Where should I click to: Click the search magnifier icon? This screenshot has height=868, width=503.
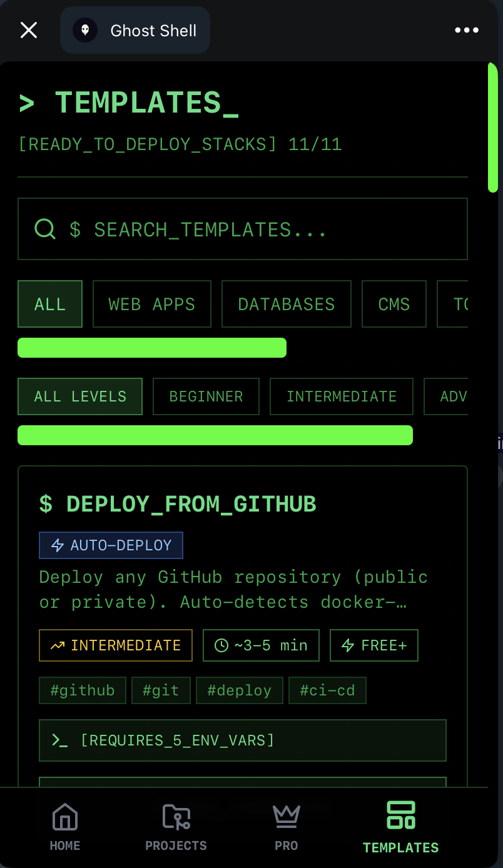(45, 229)
